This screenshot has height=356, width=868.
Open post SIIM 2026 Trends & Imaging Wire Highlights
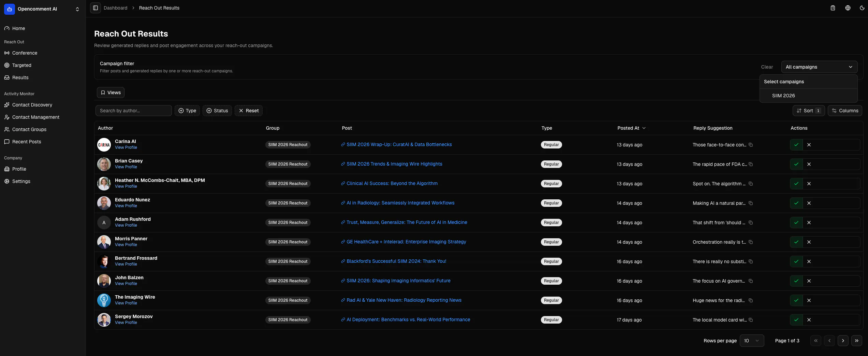(394, 164)
